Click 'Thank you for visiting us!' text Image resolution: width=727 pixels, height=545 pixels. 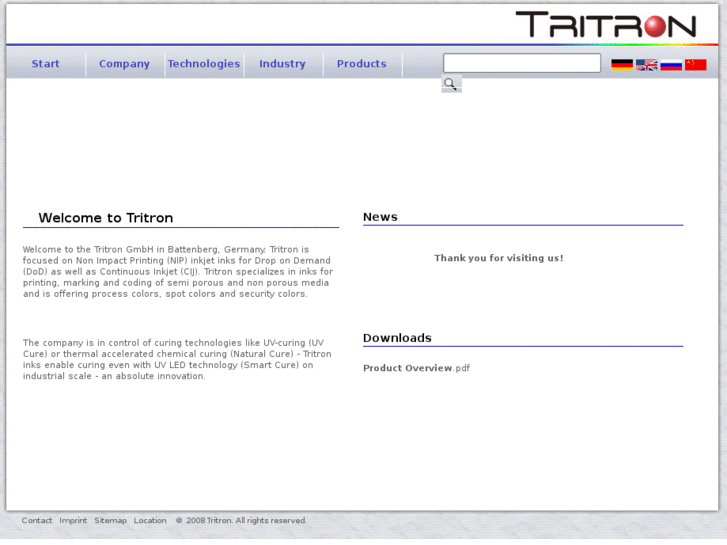click(499, 258)
